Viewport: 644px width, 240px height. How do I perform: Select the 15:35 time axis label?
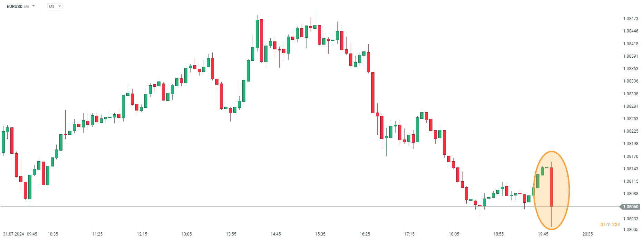click(x=320, y=234)
